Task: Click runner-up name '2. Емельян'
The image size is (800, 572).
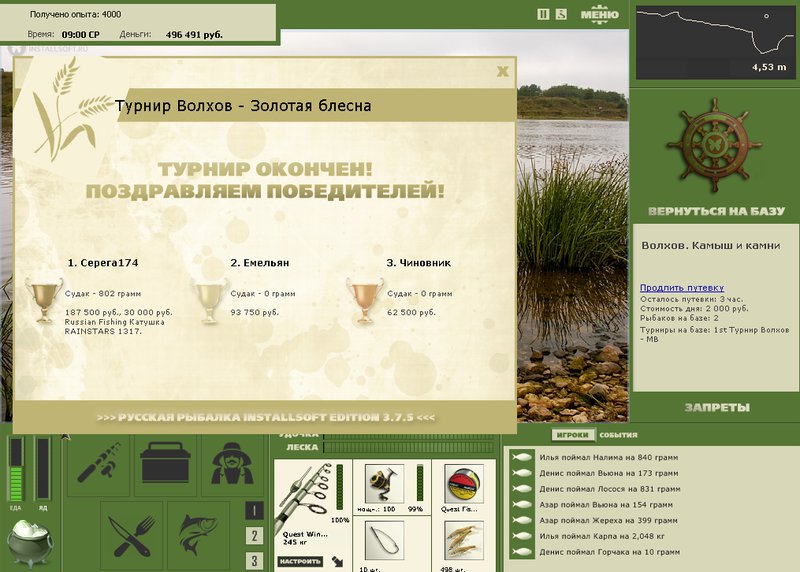Action: click(260, 263)
